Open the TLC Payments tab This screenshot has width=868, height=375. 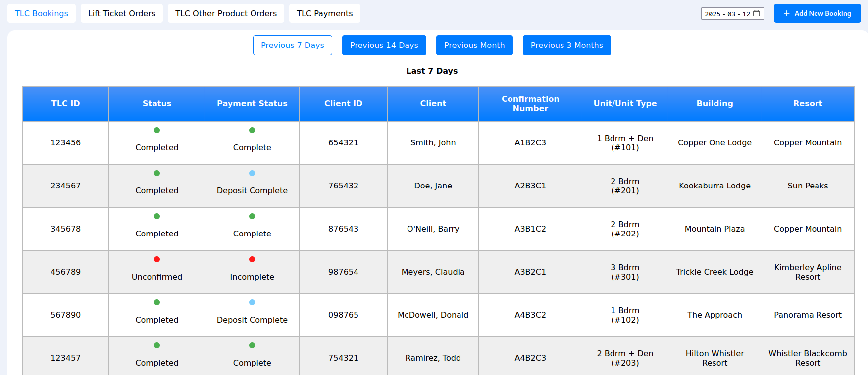[x=325, y=13]
